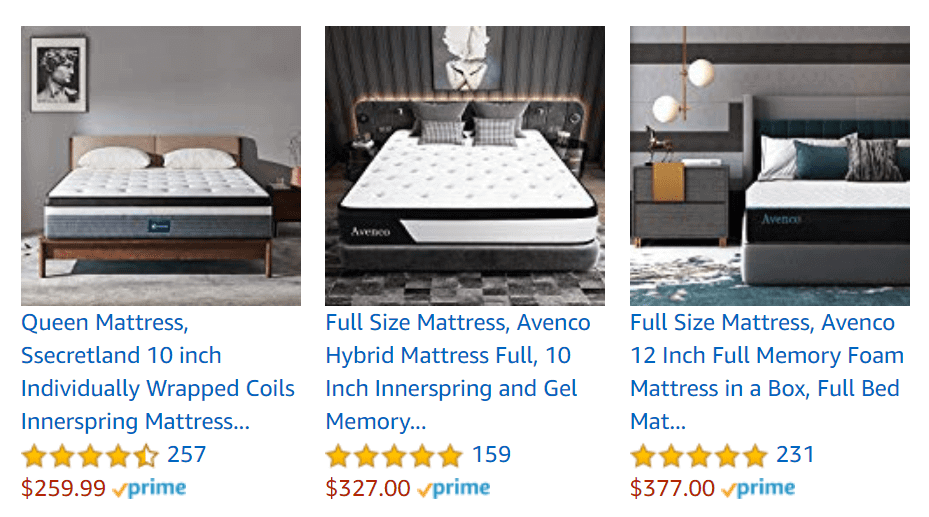
Task: Click the $377.00 price
Action: point(672,489)
